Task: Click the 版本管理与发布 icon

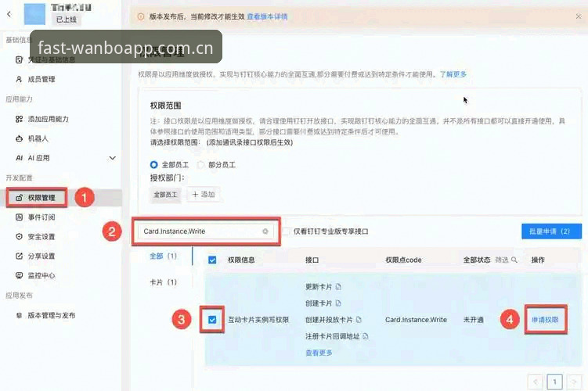Action: tap(19, 315)
